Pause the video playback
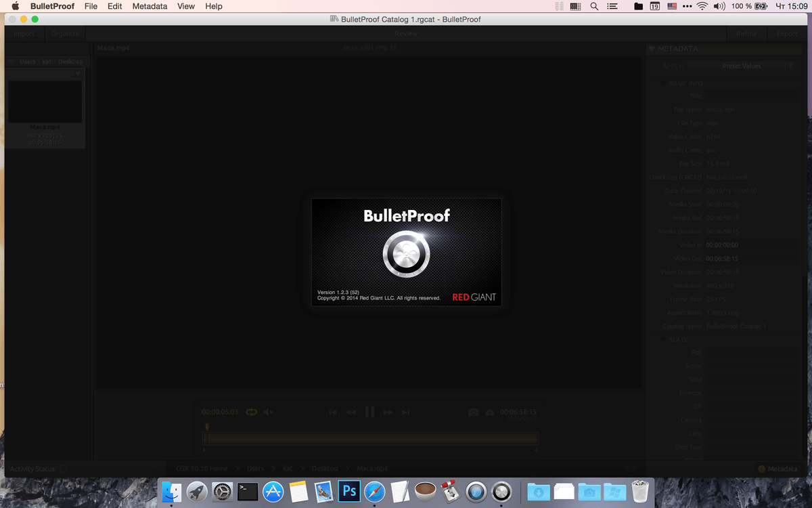 (369, 412)
